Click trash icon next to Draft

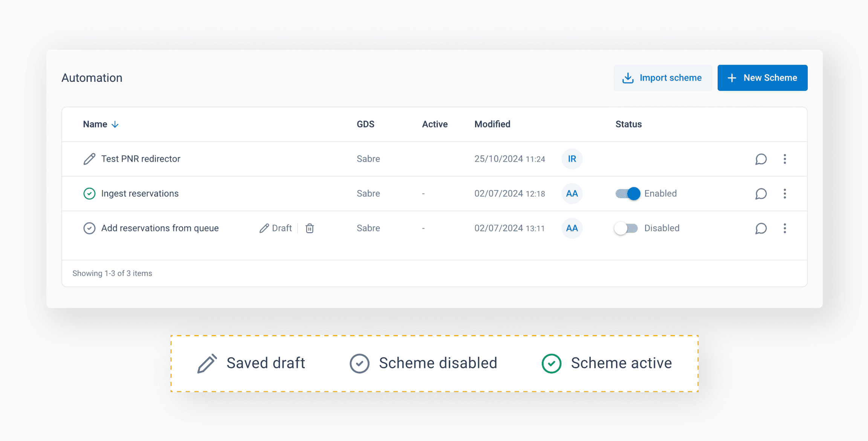(x=310, y=228)
